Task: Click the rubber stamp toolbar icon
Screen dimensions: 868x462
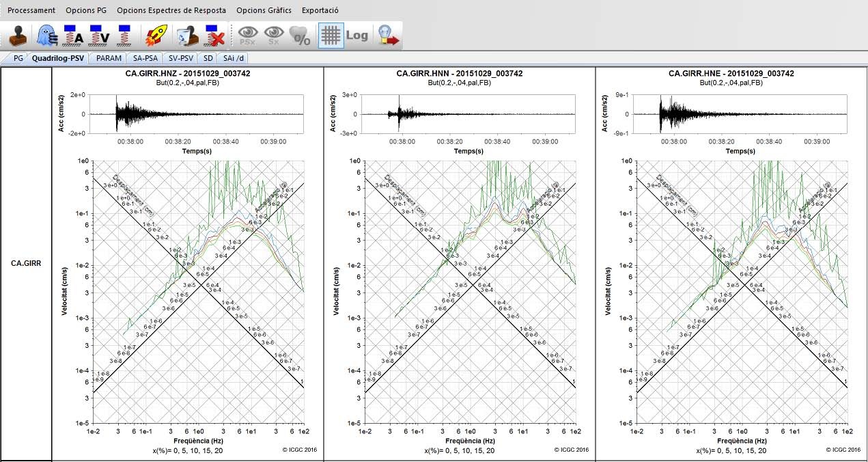Action: click(x=18, y=36)
